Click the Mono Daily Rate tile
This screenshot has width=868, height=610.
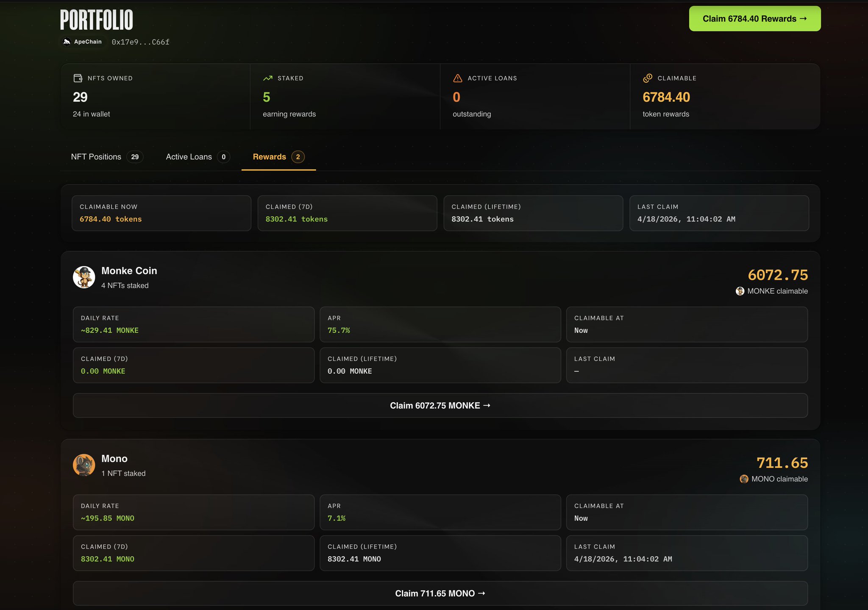tap(193, 512)
